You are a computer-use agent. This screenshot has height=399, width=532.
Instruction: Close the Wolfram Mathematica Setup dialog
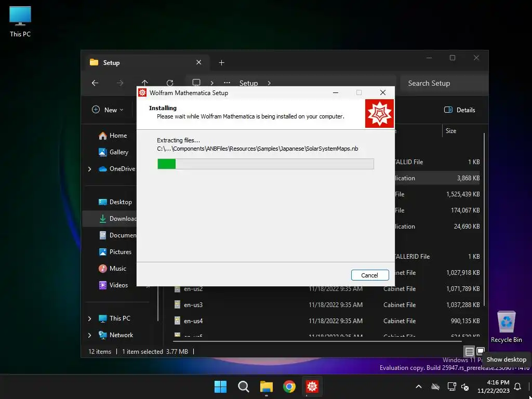click(383, 92)
